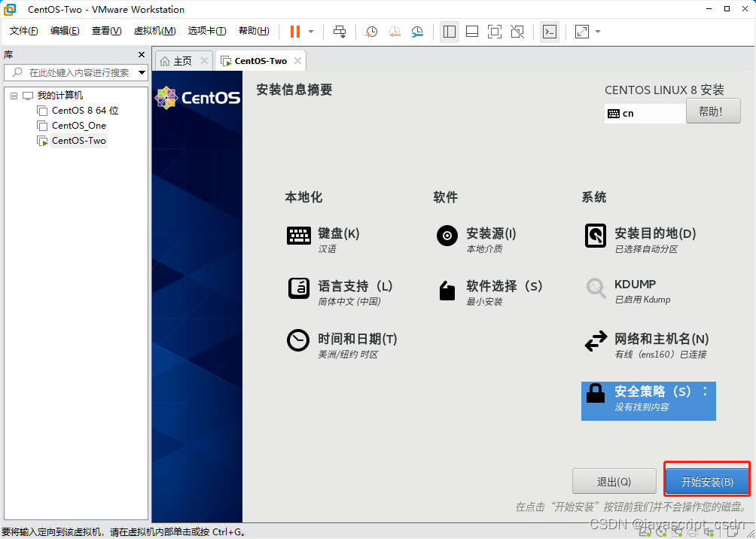Open the 编辑(E) menu
This screenshot has height=539, width=756.
coord(65,31)
